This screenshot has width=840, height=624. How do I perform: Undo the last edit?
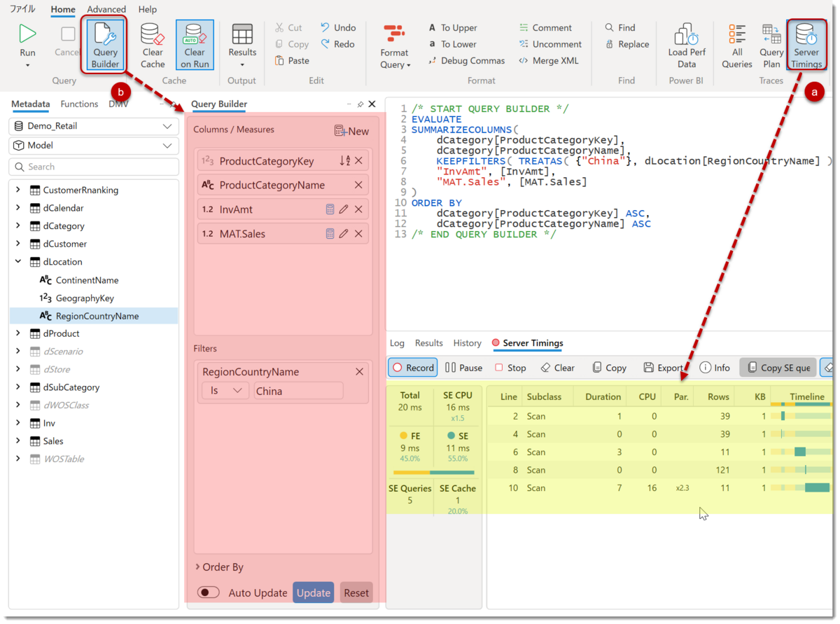point(338,28)
